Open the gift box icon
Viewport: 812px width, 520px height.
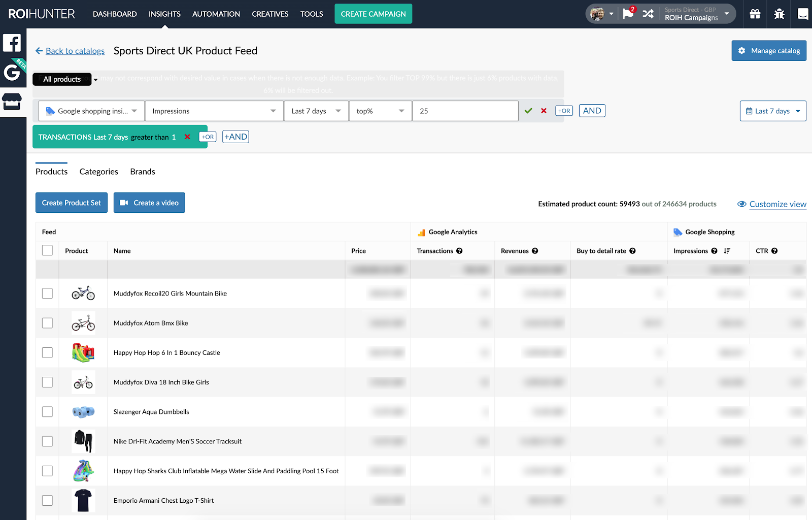coord(755,14)
